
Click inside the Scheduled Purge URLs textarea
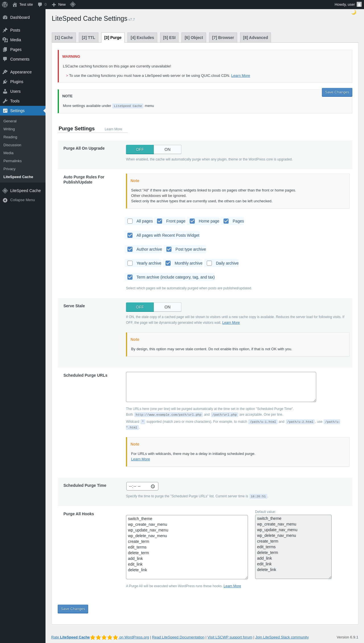[x=221, y=387]
